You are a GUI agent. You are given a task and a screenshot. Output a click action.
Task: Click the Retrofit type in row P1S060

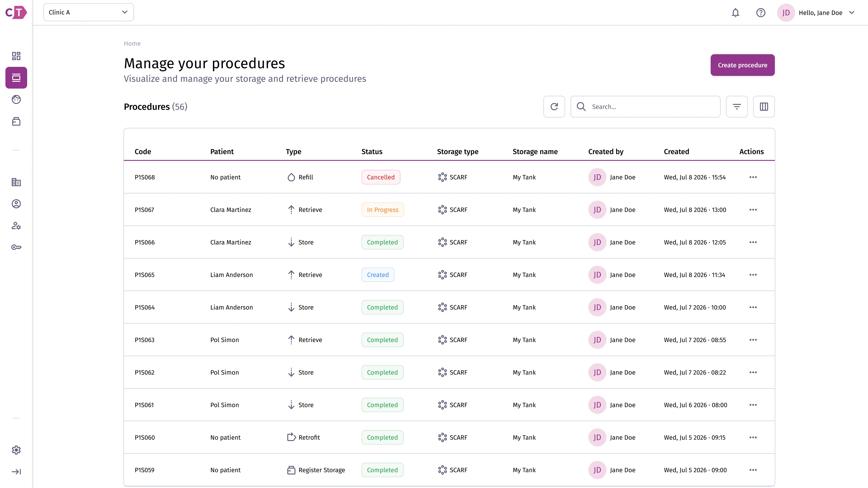pyautogui.click(x=303, y=437)
